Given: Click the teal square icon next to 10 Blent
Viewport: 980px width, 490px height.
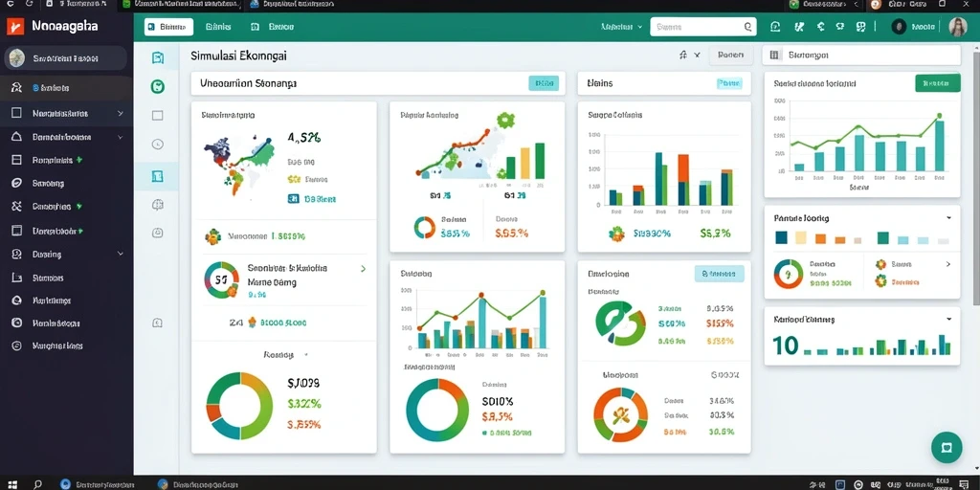Looking at the screenshot, I should [293, 199].
